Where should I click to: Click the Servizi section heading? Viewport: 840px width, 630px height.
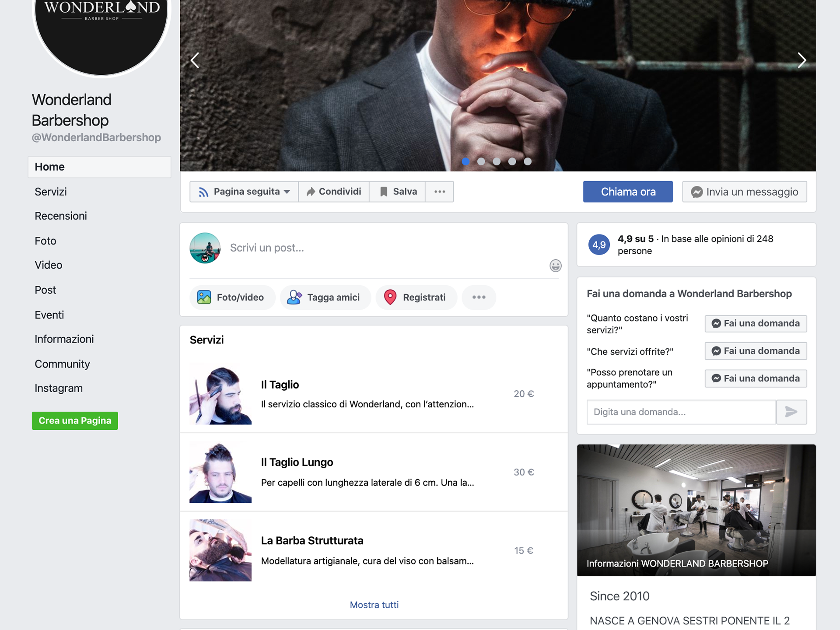(x=206, y=340)
